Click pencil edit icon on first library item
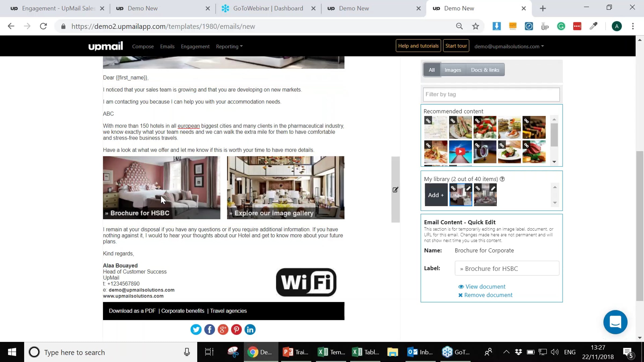644x362 pixels. point(468,188)
